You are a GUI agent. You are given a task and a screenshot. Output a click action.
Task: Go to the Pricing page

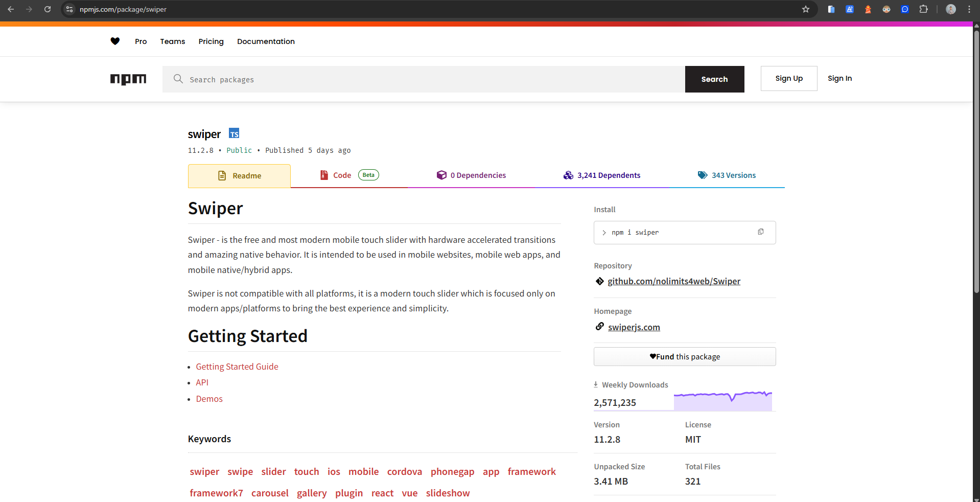211,41
